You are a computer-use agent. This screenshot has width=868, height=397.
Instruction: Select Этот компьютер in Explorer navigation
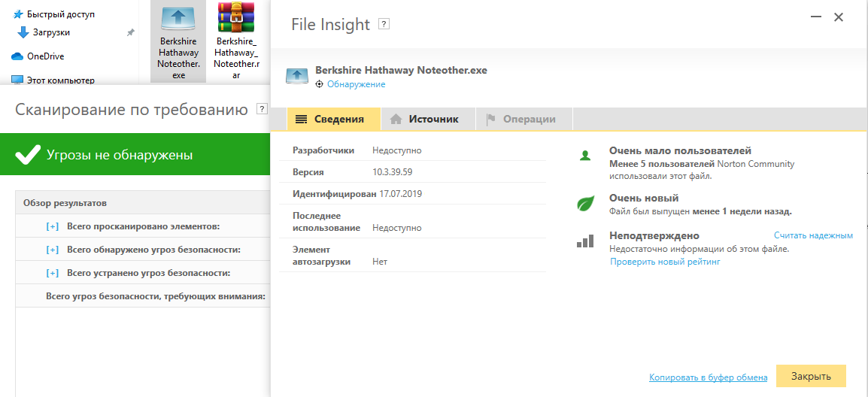tap(61, 80)
